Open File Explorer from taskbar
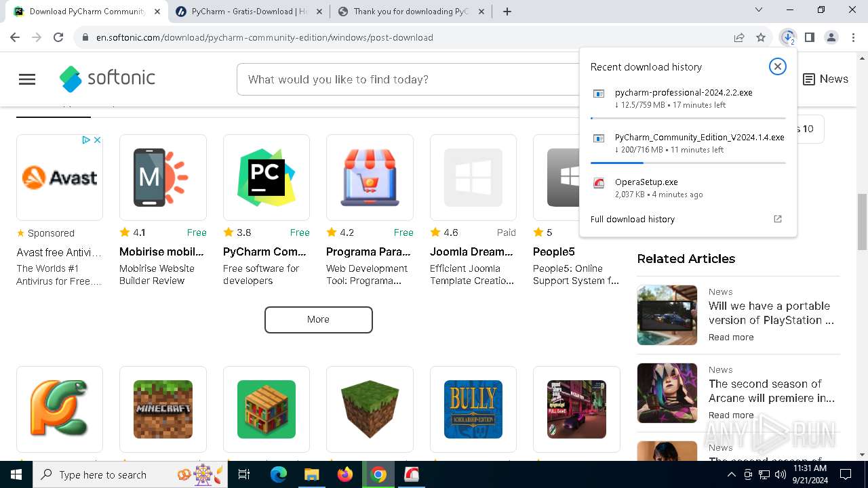This screenshot has width=868, height=488. (x=311, y=474)
